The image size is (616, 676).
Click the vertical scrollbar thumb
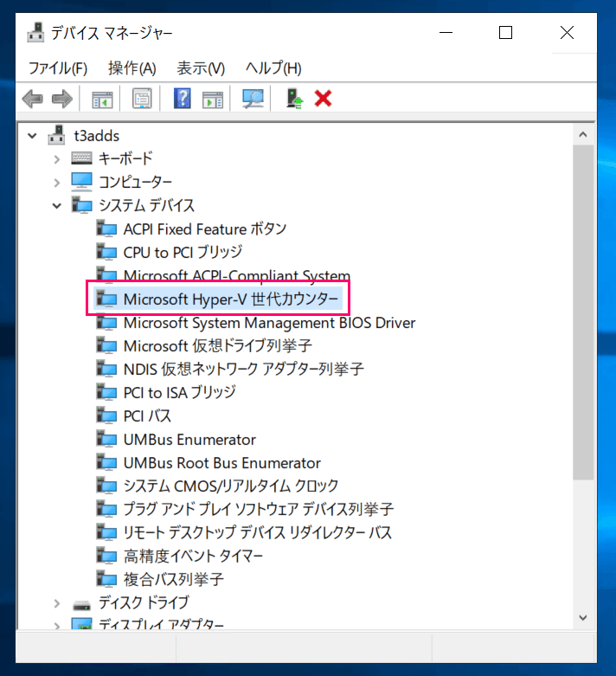583,312
